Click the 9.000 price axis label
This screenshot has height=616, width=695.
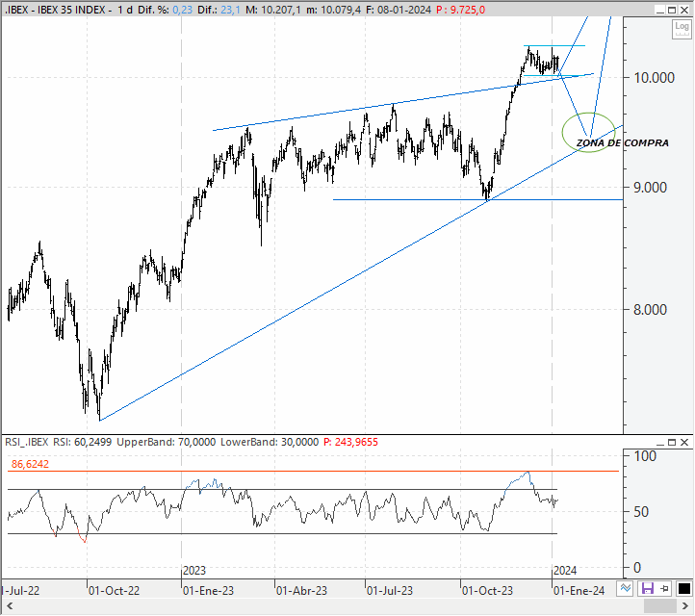tap(650, 188)
